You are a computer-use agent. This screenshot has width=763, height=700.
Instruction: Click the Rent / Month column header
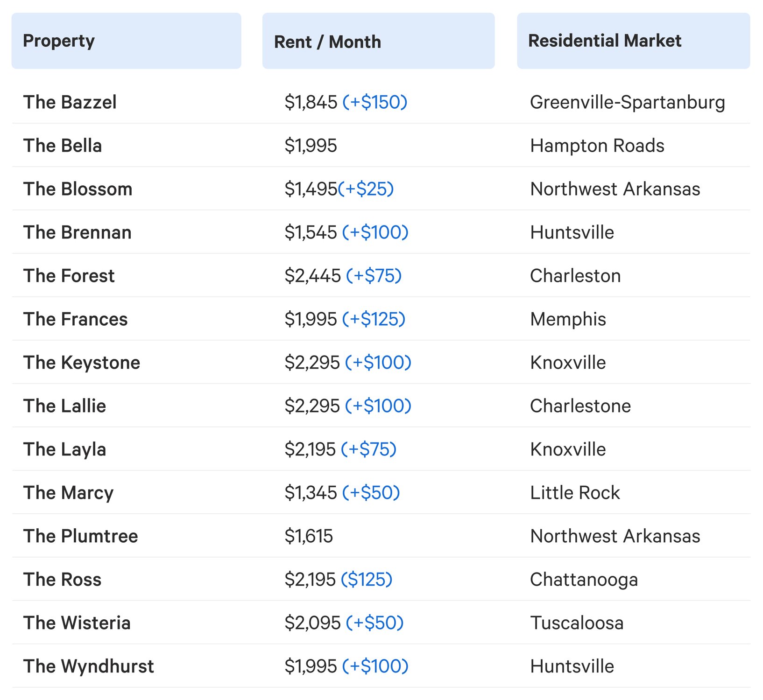click(x=378, y=41)
